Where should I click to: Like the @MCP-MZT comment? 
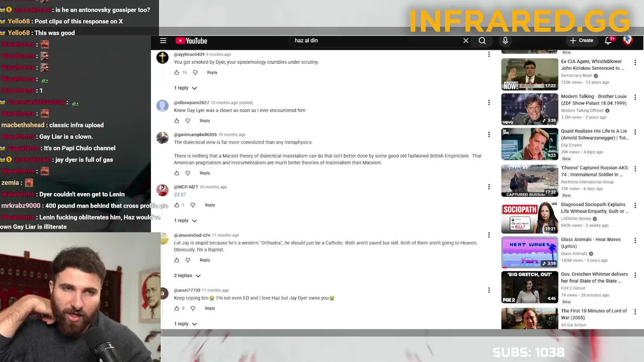point(177,205)
